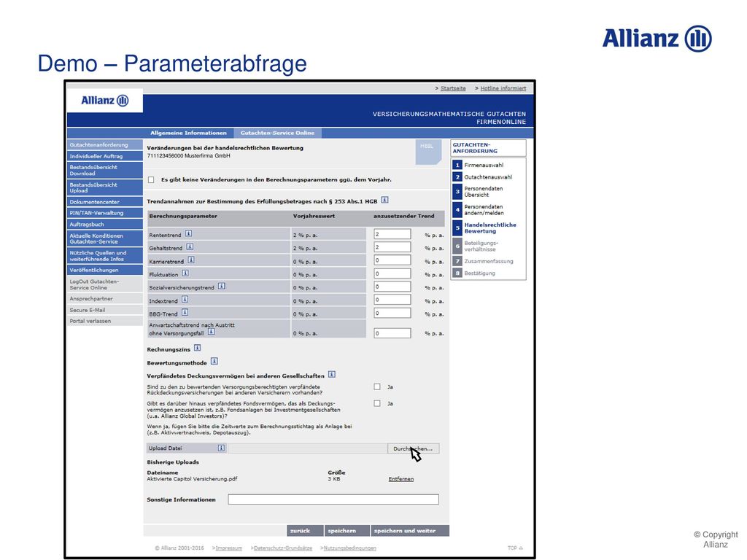Open info icon beside § 253 Abs.1 HGB heading

385,200
